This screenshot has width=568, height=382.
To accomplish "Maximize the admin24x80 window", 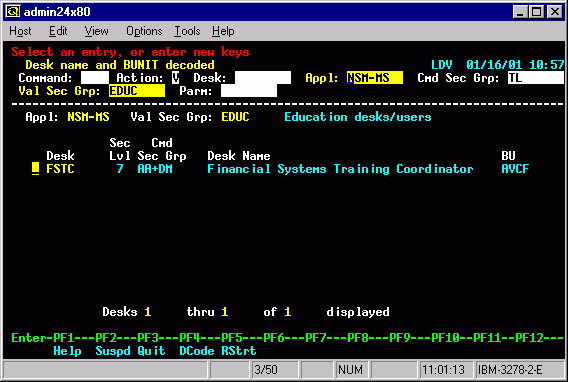I will point(536,12).
